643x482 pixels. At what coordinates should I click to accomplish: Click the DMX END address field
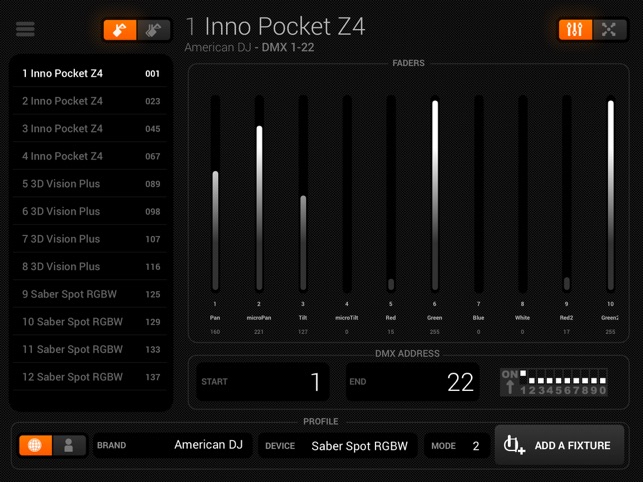coord(413,382)
